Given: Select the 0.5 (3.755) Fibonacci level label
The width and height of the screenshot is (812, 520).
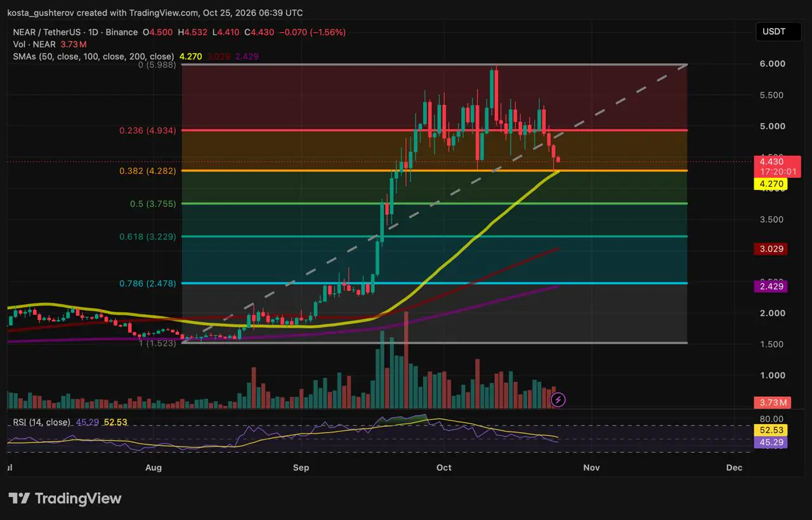Looking at the screenshot, I should 153,204.
